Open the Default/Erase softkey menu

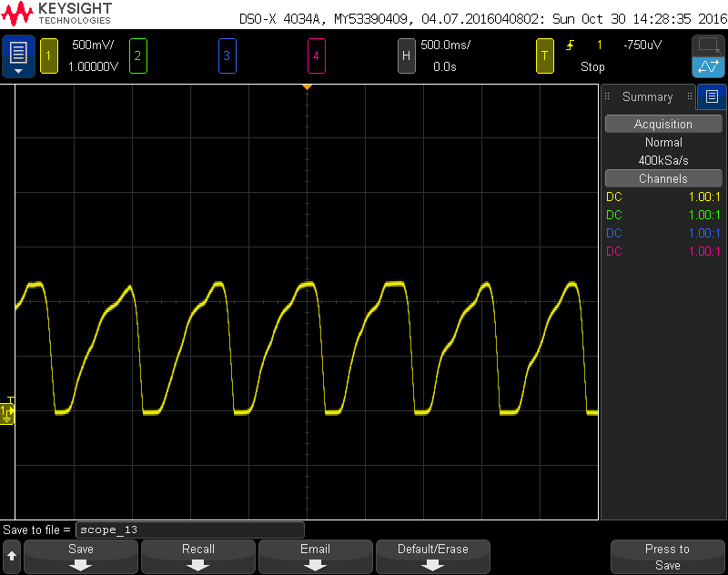433,557
